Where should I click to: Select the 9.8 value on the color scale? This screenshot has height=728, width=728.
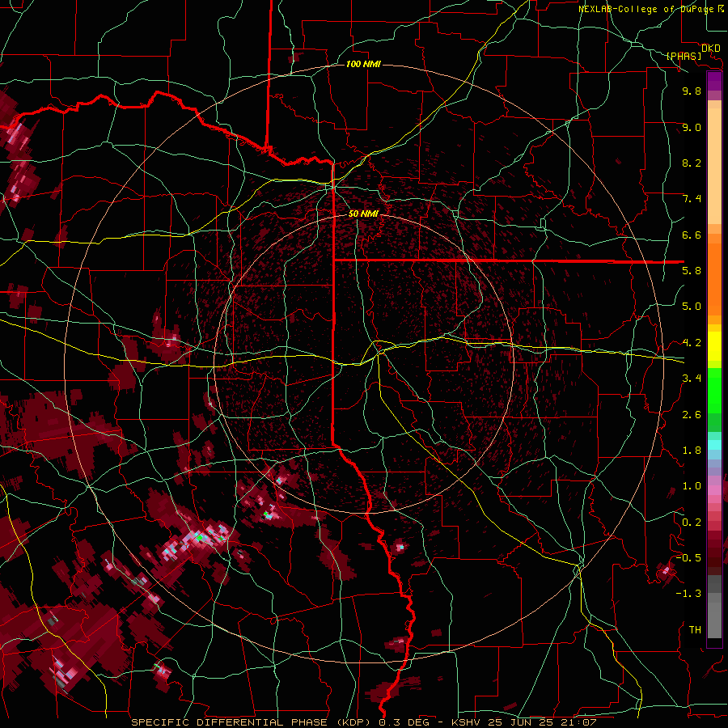692,91
